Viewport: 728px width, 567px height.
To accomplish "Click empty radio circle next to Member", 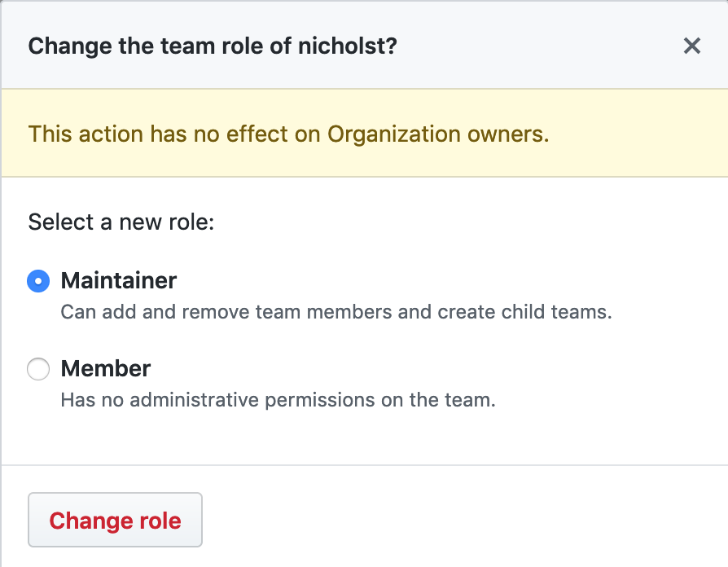I will (x=37, y=369).
